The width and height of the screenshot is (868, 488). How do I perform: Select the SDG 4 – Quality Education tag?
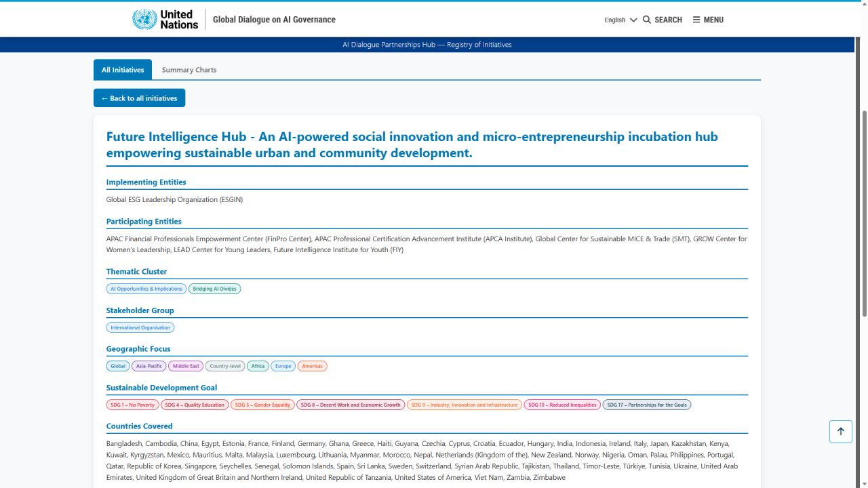[195, 405]
